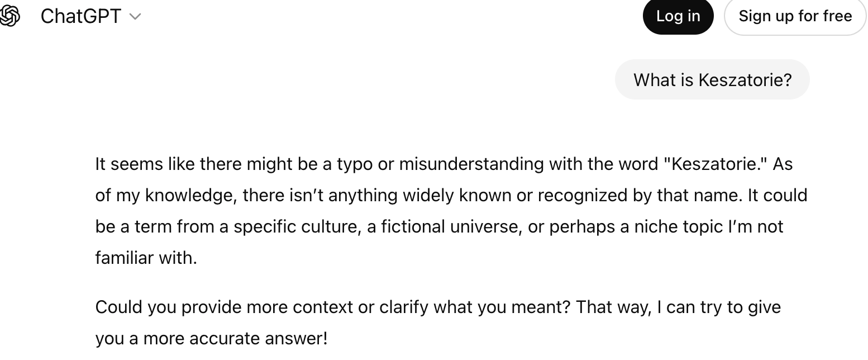Select the "What is Keszatorie?" message bubble
The height and width of the screenshot is (360, 868).
pos(712,80)
